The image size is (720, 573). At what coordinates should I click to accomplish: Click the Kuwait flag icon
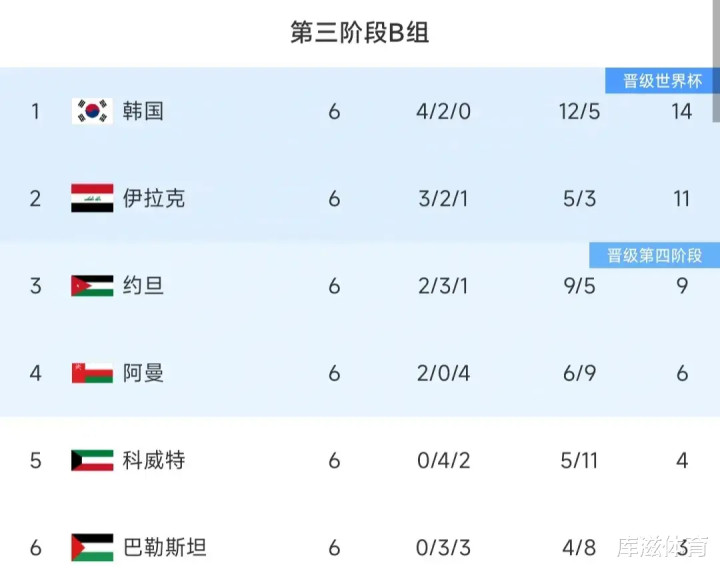click(92, 460)
